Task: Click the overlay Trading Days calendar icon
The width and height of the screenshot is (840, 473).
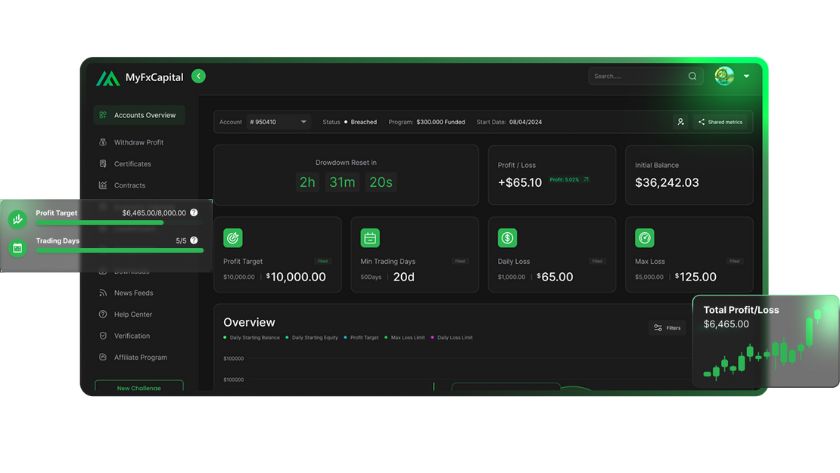Action: coord(18,248)
